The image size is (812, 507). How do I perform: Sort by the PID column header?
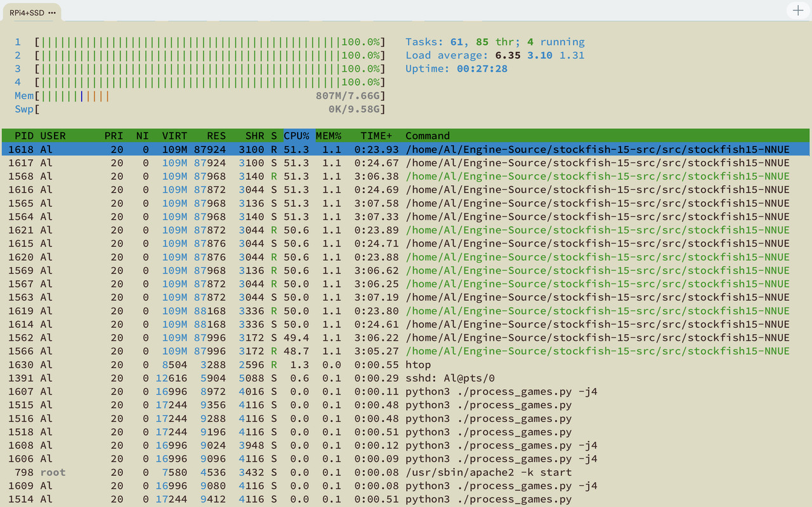(24, 136)
